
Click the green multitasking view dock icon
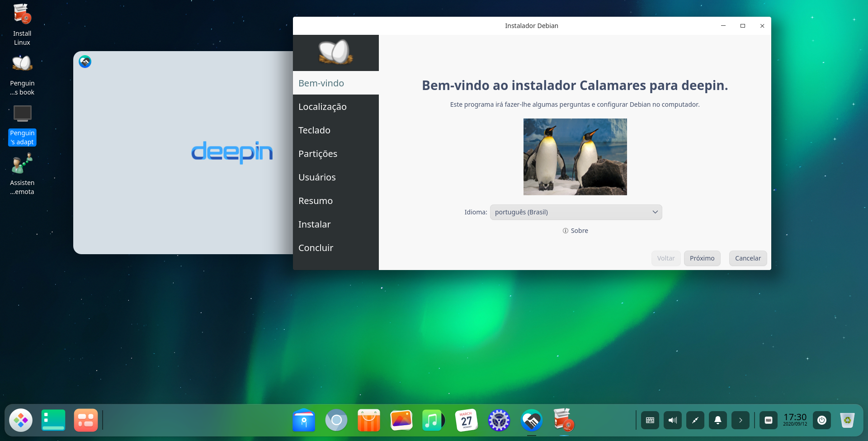coord(53,420)
